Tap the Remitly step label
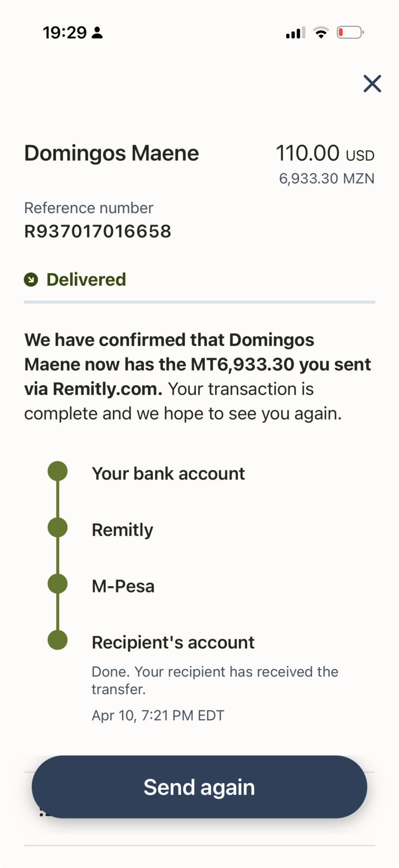Screen dimensions: 399x868 point(123,530)
